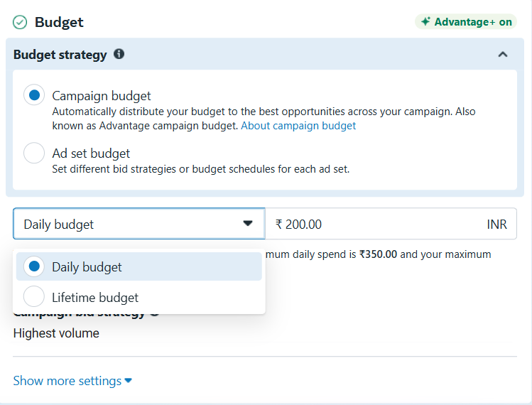Collapse the Budget strategy section chevron
532x405 pixels.
[x=503, y=54]
